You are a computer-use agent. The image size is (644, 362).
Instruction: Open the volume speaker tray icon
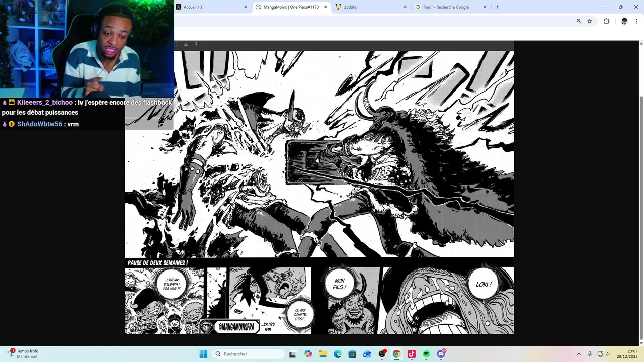point(608,354)
